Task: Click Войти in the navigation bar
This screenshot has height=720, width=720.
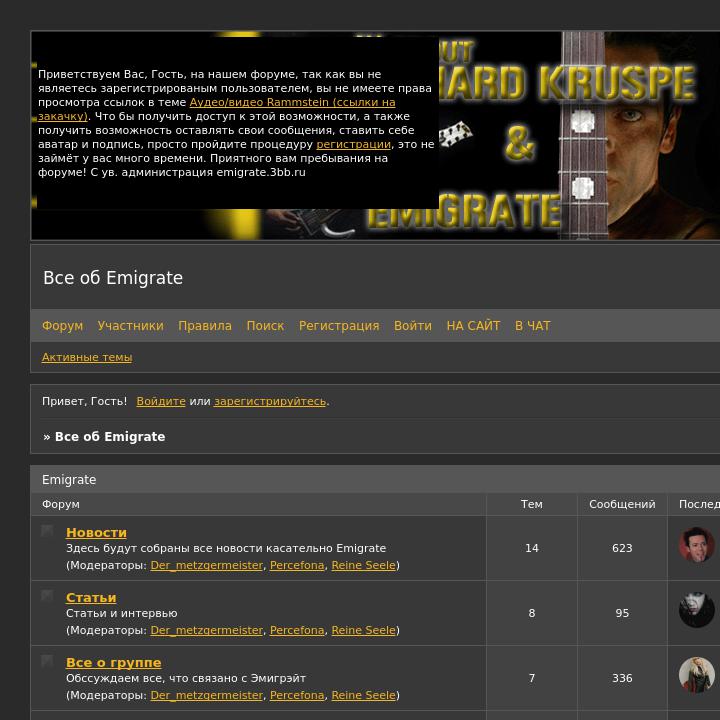Action: (x=413, y=326)
